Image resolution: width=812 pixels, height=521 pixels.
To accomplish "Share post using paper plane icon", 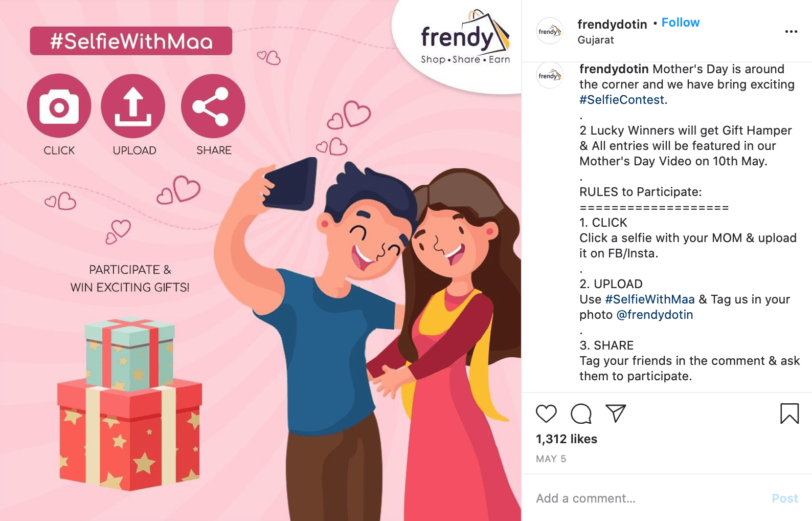I will click(616, 413).
